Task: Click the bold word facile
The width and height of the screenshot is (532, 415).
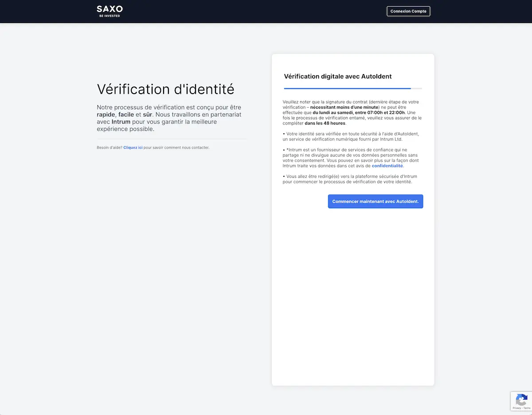Action: (x=126, y=115)
